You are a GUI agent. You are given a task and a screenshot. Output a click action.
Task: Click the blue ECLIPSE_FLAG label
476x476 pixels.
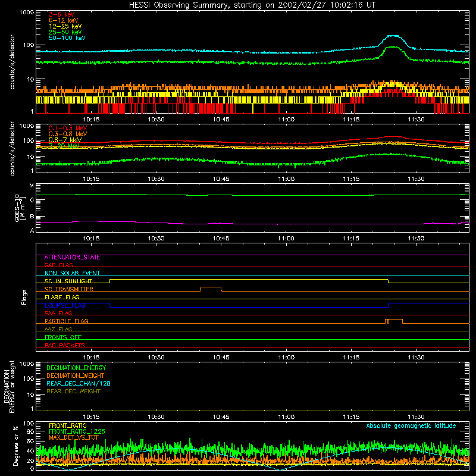coord(65,305)
